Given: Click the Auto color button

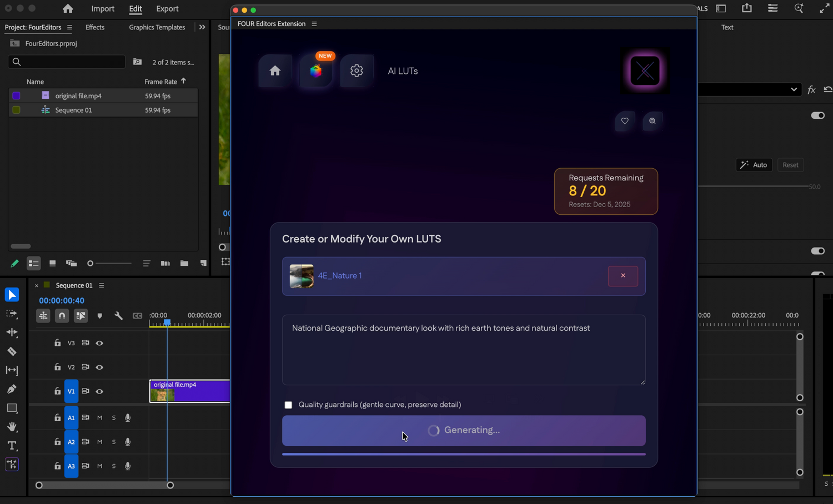Looking at the screenshot, I should [x=754, y=164].
